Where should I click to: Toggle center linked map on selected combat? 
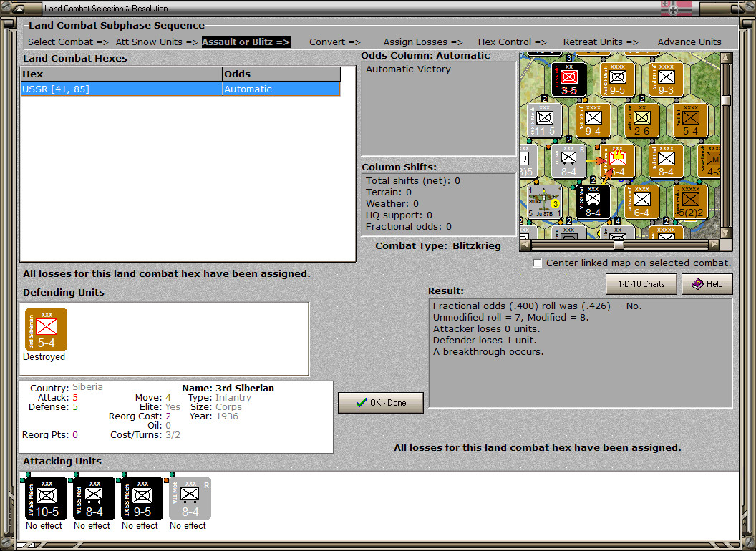538,263
